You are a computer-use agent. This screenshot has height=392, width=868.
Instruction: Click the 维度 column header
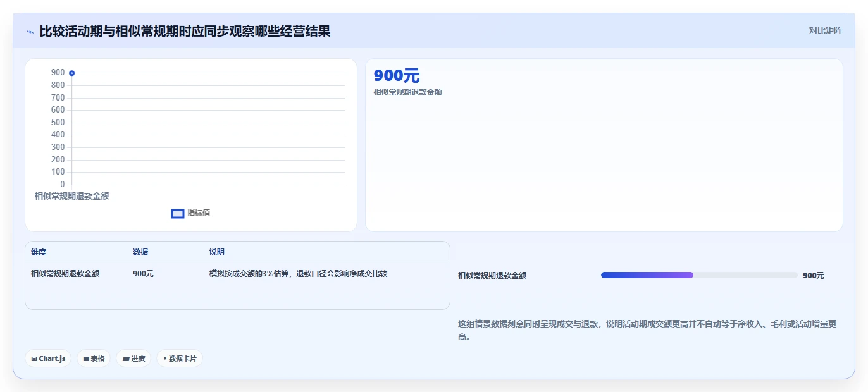pyautogui.click(x=39, y=252)
